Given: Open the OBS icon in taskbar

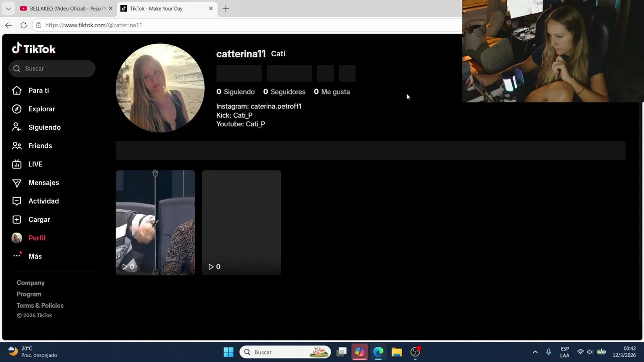Looking at the screenshot, I should [415, 352].
